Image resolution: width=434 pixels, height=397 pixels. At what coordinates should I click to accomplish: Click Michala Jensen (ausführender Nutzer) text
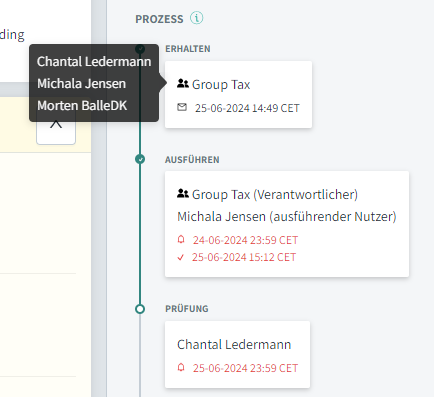click(287, 216)
